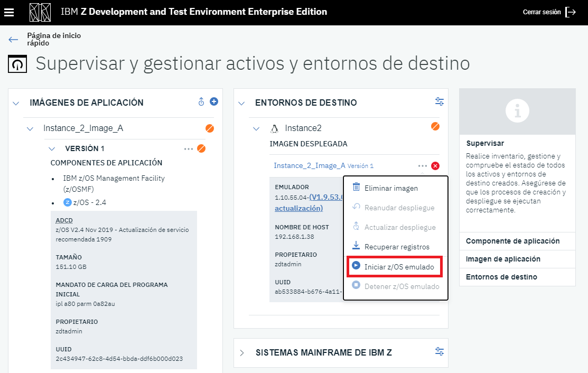588x373 pixels.
Task: Click the host address 192.168.1.38
Action: (294, 237)
